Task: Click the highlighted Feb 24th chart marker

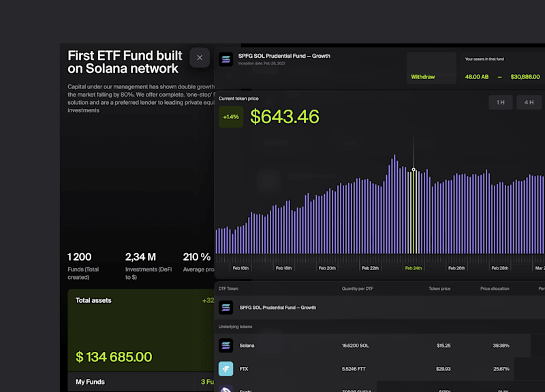Action: (x=414, y=169)
